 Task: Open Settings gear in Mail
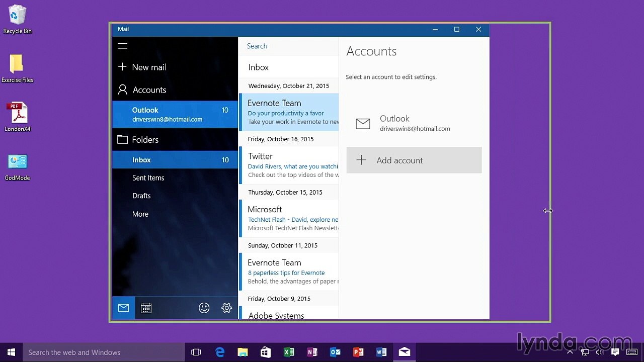click(226, 308)
